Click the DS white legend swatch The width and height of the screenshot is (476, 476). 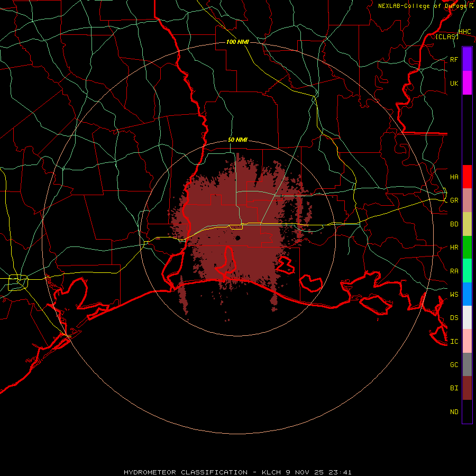(x=467, y=317)
